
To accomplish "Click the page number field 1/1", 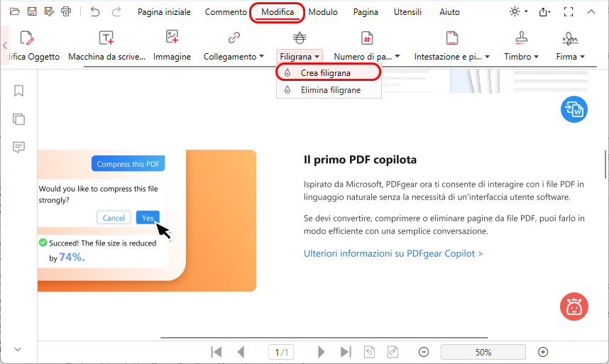I will (281, 352).
